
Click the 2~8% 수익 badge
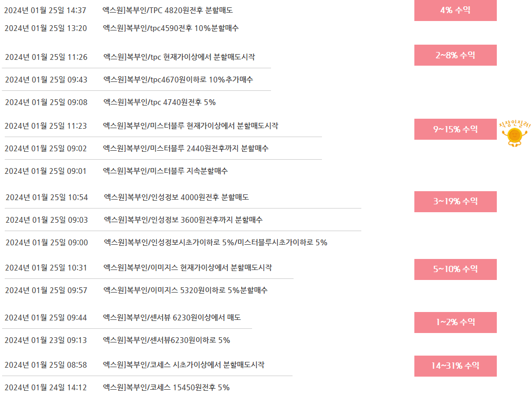tap(455, 55)
